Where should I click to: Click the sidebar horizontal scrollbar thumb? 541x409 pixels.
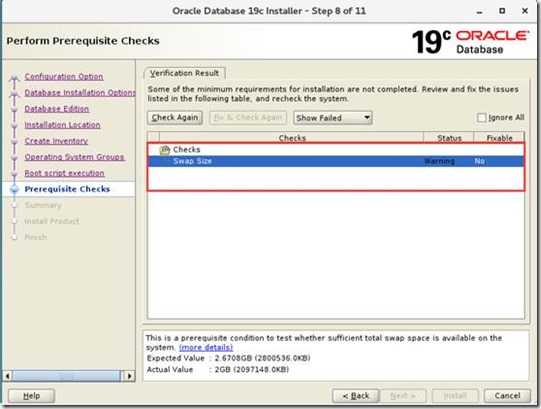[66, 376]
